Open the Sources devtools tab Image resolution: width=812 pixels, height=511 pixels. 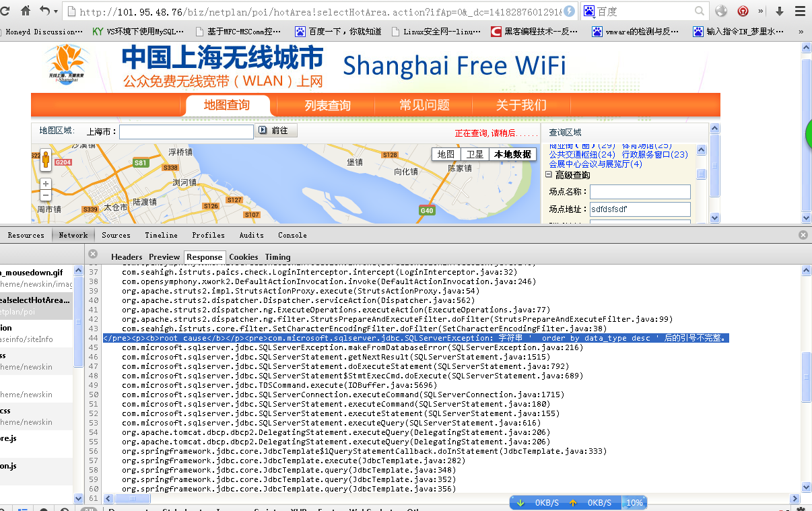tap(116, 235)
